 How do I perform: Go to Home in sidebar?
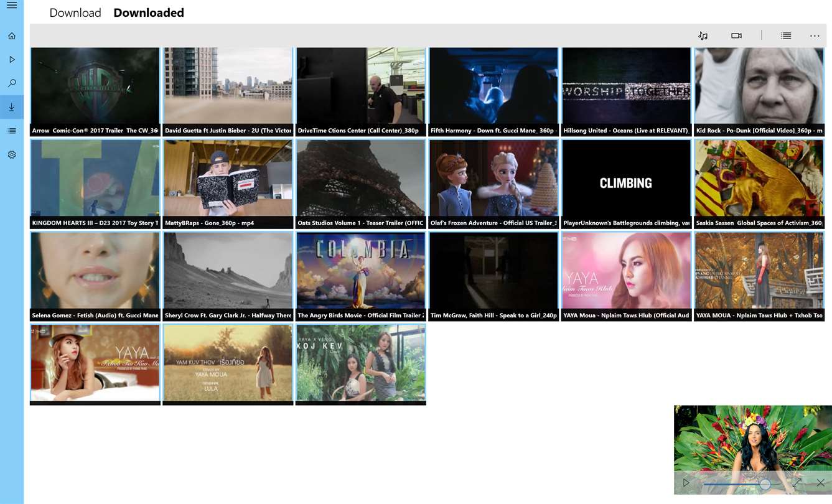tap(12, 36)
